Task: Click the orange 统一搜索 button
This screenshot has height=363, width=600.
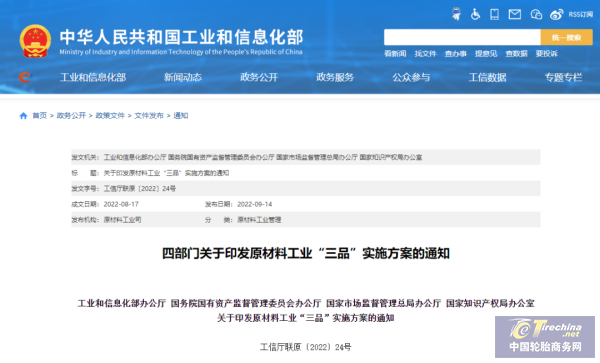Action: (567, 37)
